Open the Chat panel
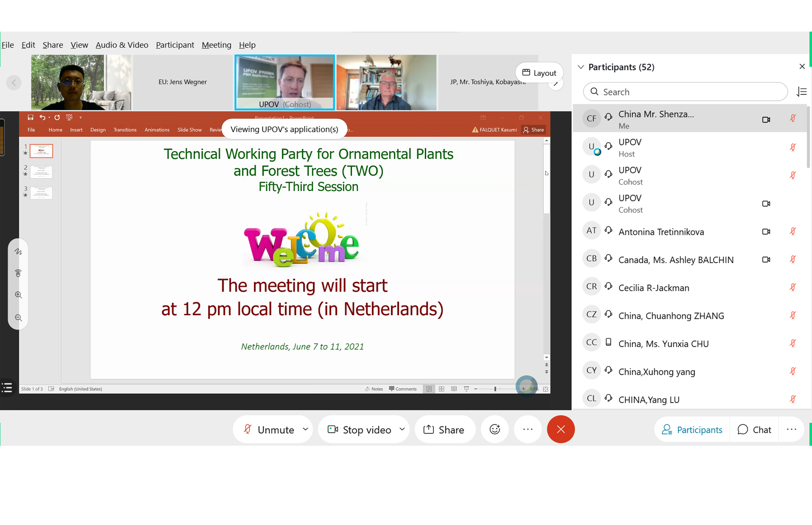This screenshot has height=525, width=812. pyautogui.click(x=754, y=429)
